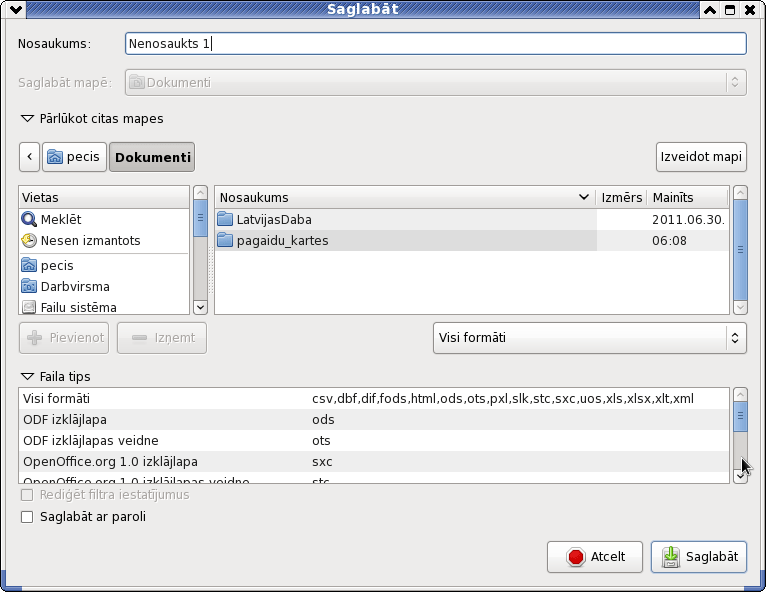The image size is (766, 592).
Task: Click the file list scrollbar thumb
Action: tap(740, 250)
